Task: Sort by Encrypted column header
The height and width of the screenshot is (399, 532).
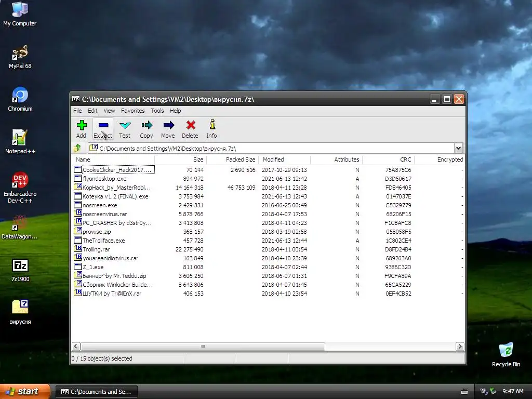Action: (x=440, y=159)
